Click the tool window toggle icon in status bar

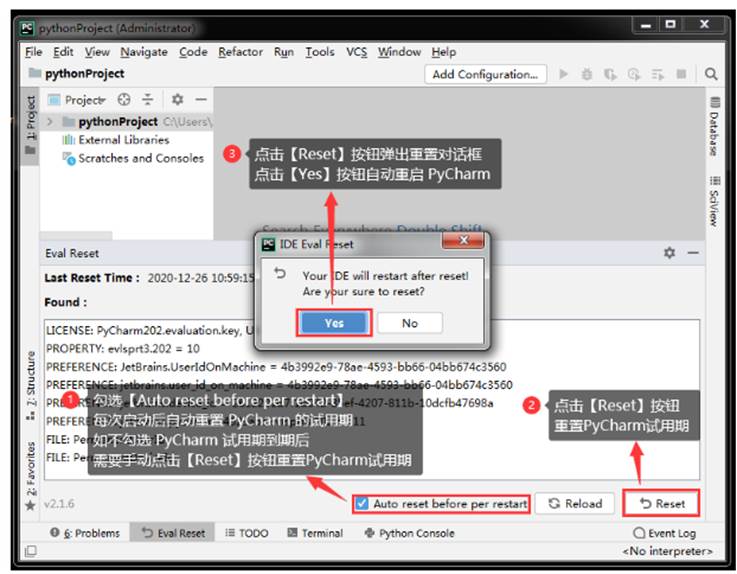[x=31, y=550]
